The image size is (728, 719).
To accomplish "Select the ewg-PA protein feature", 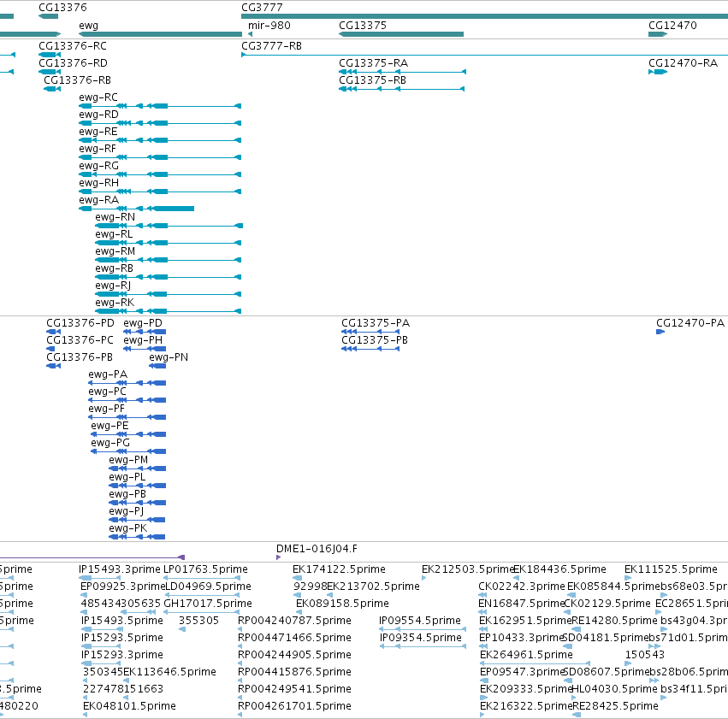I will pos(127,383).
